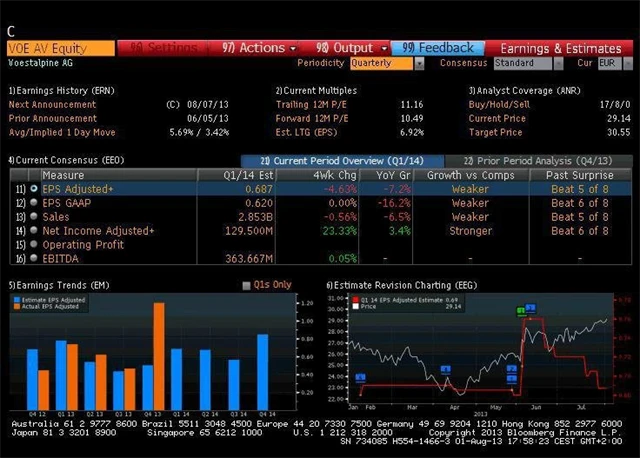Click the green event marker on the revision chart
The image size is (640, 458).
521,311
